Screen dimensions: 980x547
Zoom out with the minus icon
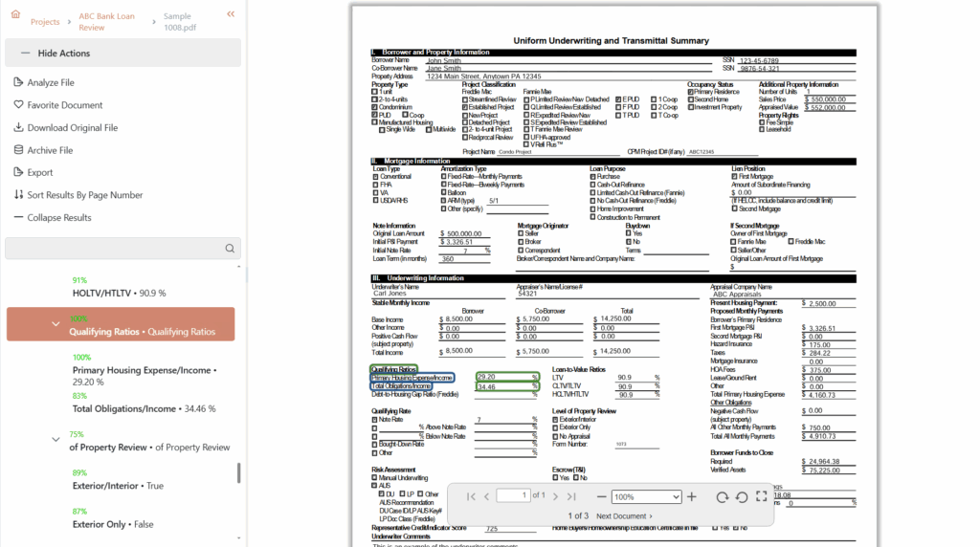click(x=602, y=496)
